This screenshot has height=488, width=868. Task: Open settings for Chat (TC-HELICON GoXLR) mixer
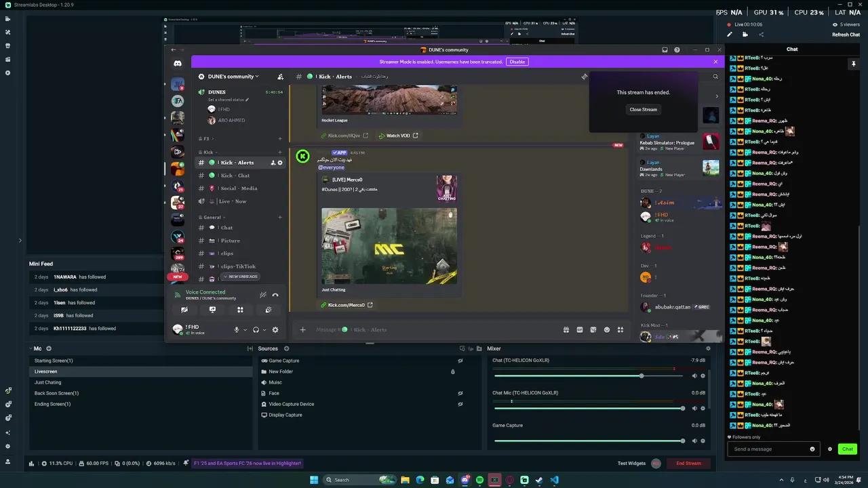point(703,375)
